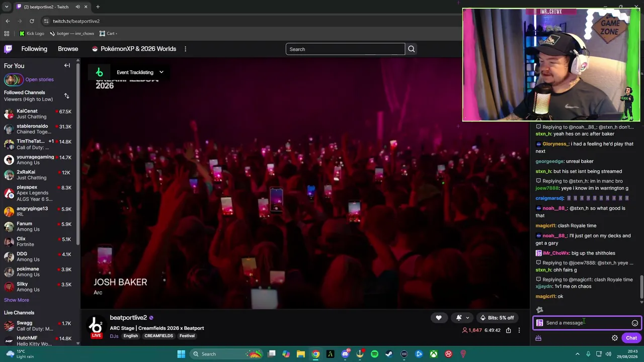
Task: Go back in browser history
Action: [8, 21]
